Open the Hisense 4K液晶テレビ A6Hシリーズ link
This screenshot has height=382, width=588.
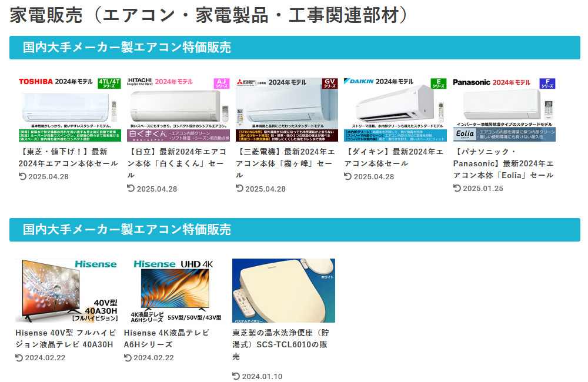coord(166,339)
